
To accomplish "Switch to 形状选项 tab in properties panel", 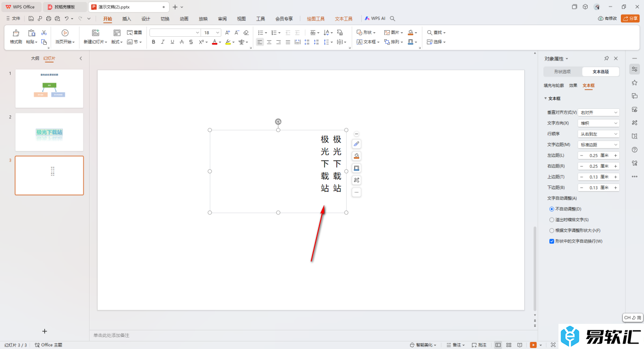I will 562,72.
